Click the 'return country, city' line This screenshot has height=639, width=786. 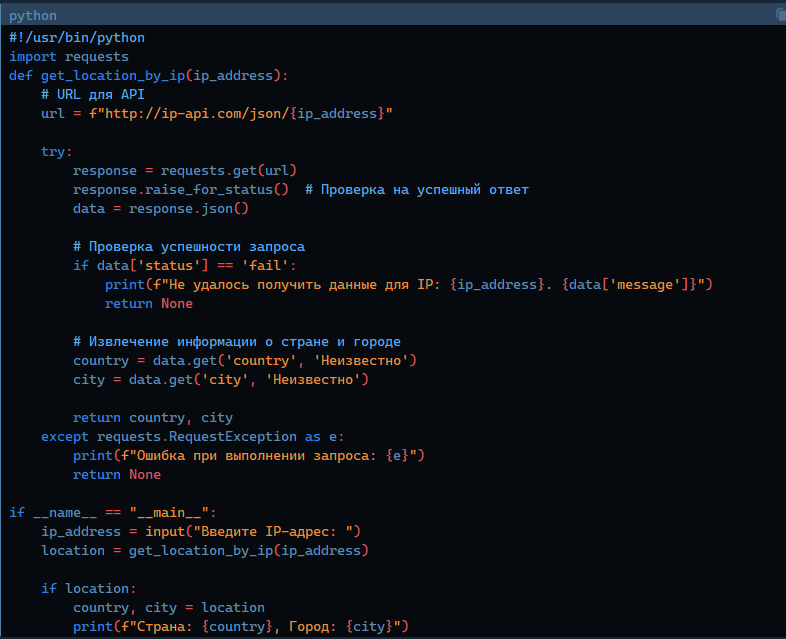point(153,418)
